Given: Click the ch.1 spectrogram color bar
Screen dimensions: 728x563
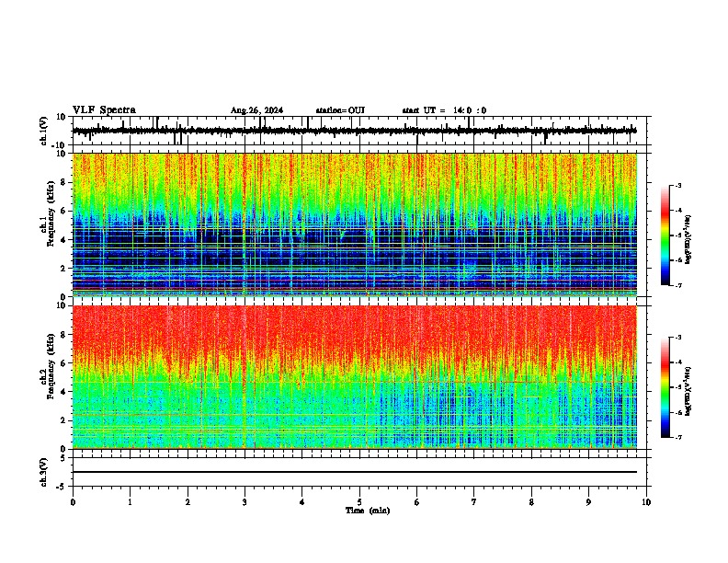Looking at the screenshot, I should pos(665,236).
